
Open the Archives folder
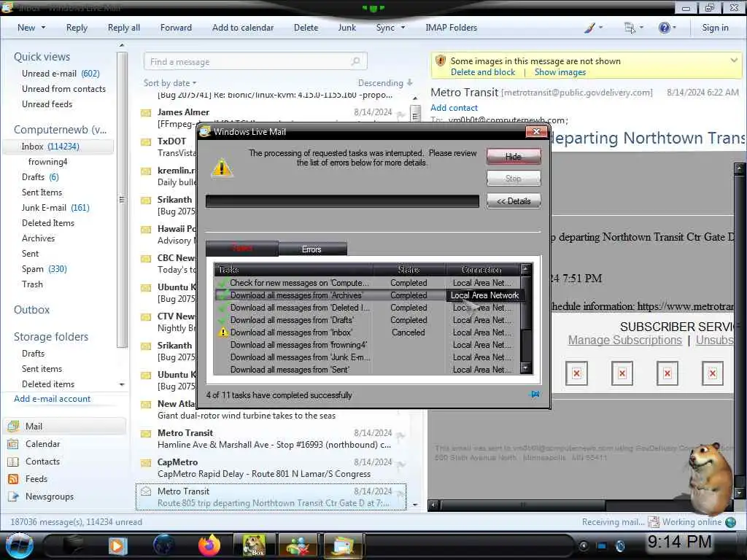38,238
